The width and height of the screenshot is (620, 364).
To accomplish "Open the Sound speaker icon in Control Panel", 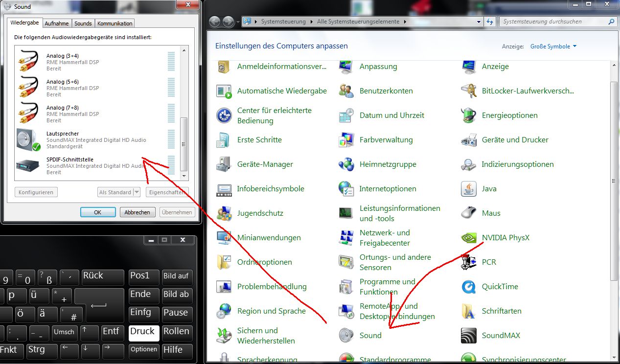I will (x=346, y=336).
